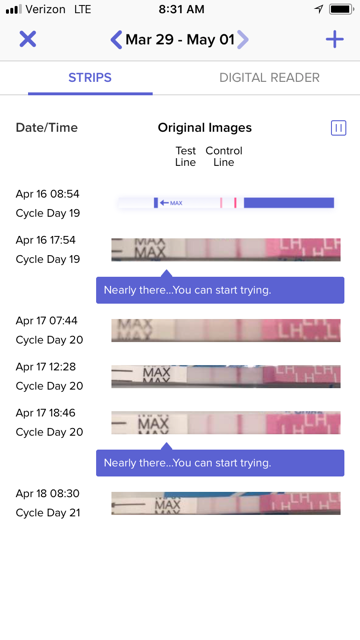The image size is (360, 640).
Task: Open the Apr 17 18:46 strip image
Action: tap(226, 422)
